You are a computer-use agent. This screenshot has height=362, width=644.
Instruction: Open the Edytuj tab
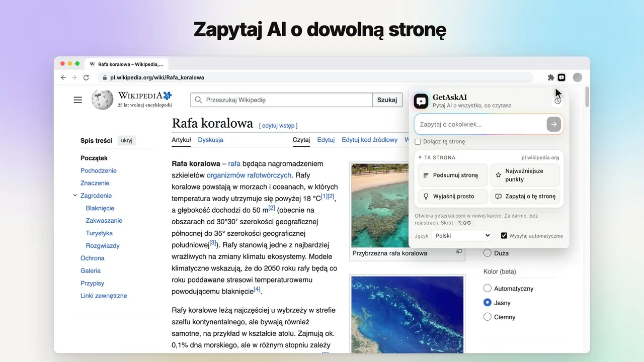[326, 140]
